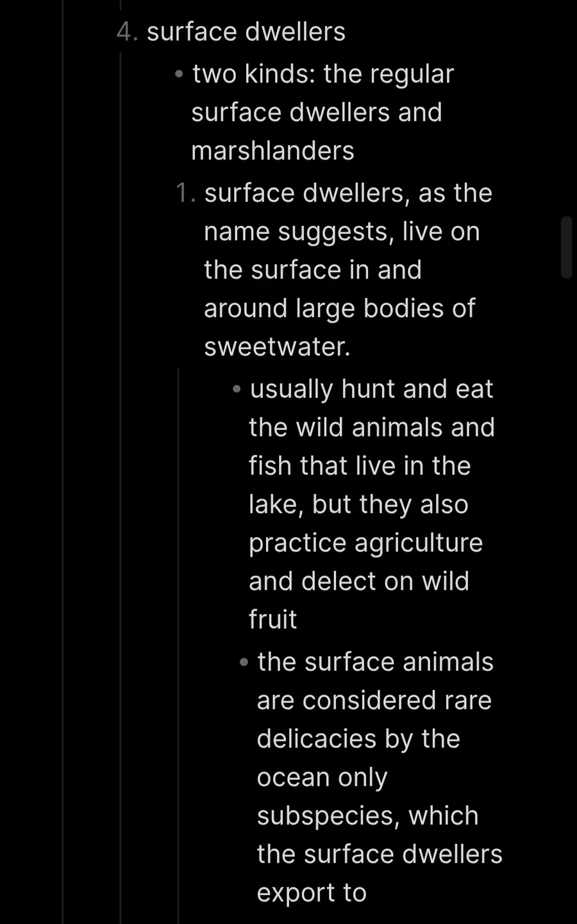This screenshot has width=577, height=924.
Task: Click the indentation guide left of "usually hunt" bullet
Action: (x=178, y=641)
